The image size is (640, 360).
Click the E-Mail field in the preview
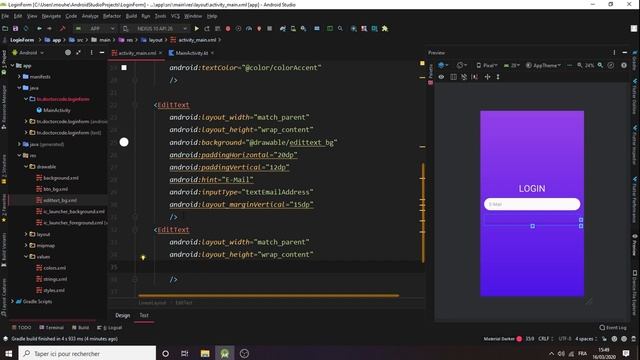pos(532,204)
